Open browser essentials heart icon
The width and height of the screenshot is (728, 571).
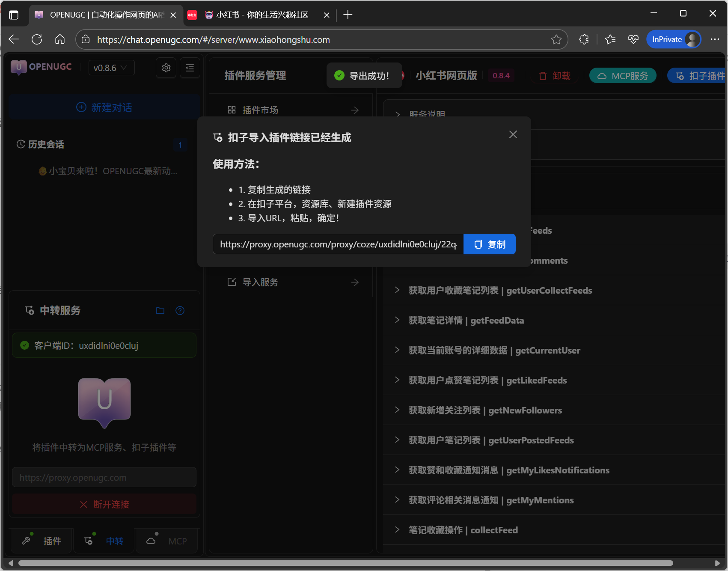[x=633, y=39]
